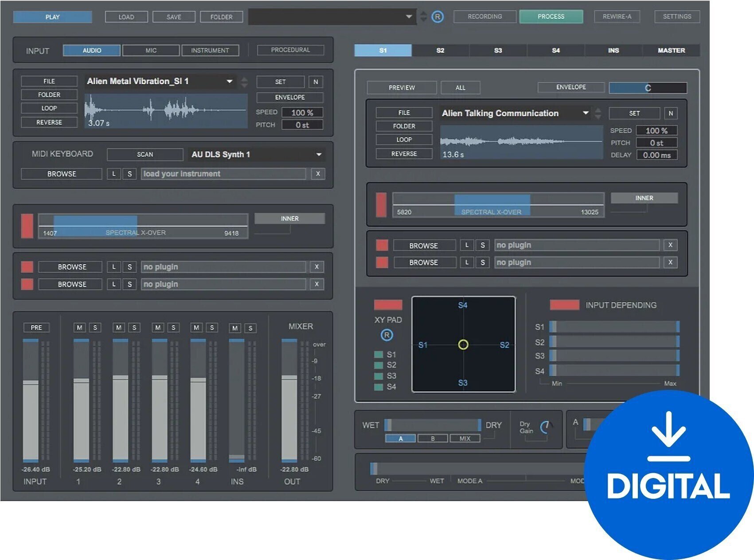Click REVERSE for the input sample
The height and width of the screenshot is (560, 754).
pyautogui.click(x=49, y=122)
